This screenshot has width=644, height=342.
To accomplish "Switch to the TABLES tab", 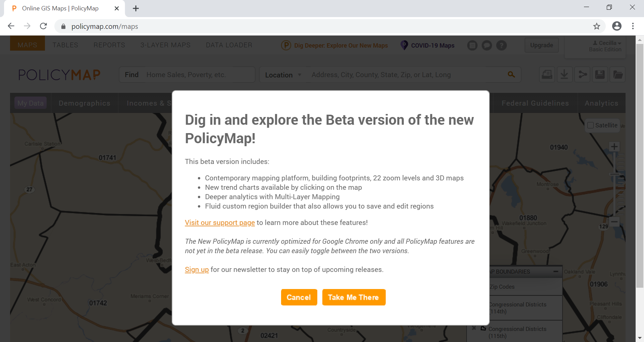I will click(x=65, y=45).
